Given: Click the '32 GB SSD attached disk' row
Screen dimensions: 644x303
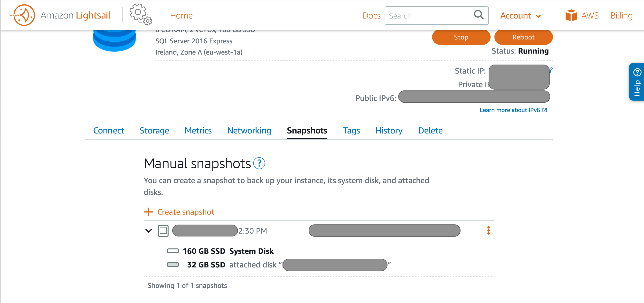Looking at the screenshot, I should [279, 265].
